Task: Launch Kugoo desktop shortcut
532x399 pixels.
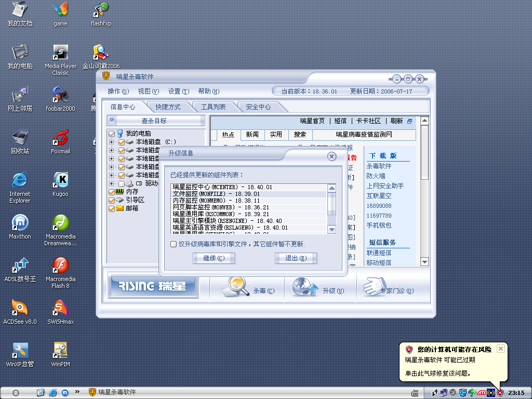Action: click(60, 184)
